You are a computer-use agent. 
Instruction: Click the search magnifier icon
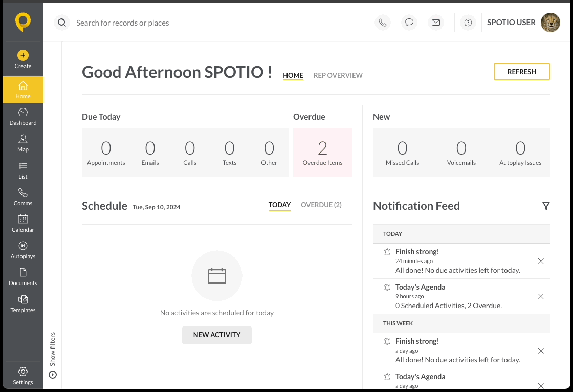(x=62, y=23)
